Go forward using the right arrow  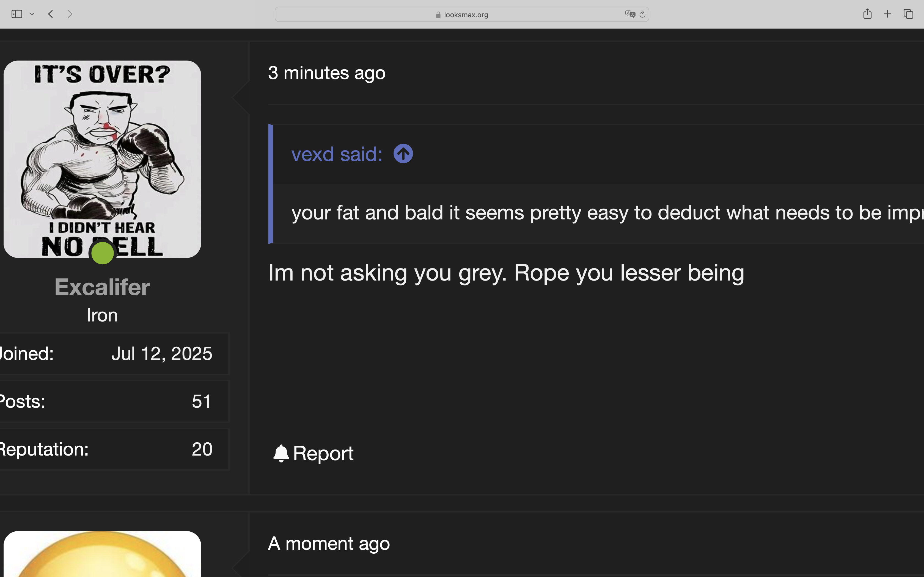70,14
